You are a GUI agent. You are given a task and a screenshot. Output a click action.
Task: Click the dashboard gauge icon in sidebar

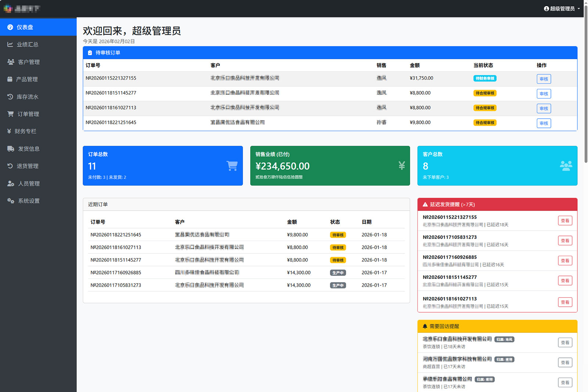coord(10,27)
